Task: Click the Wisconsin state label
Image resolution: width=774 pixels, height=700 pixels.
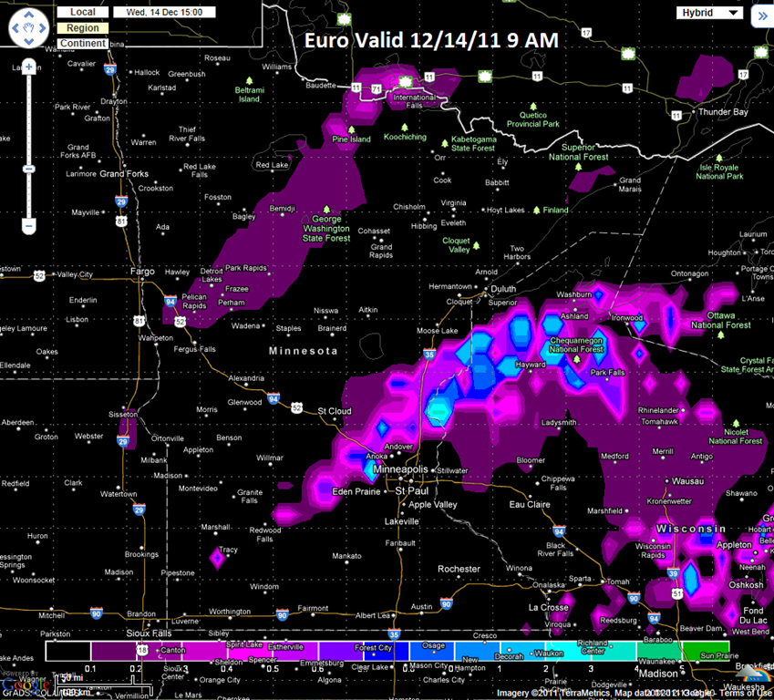Action: pos(690,529)
